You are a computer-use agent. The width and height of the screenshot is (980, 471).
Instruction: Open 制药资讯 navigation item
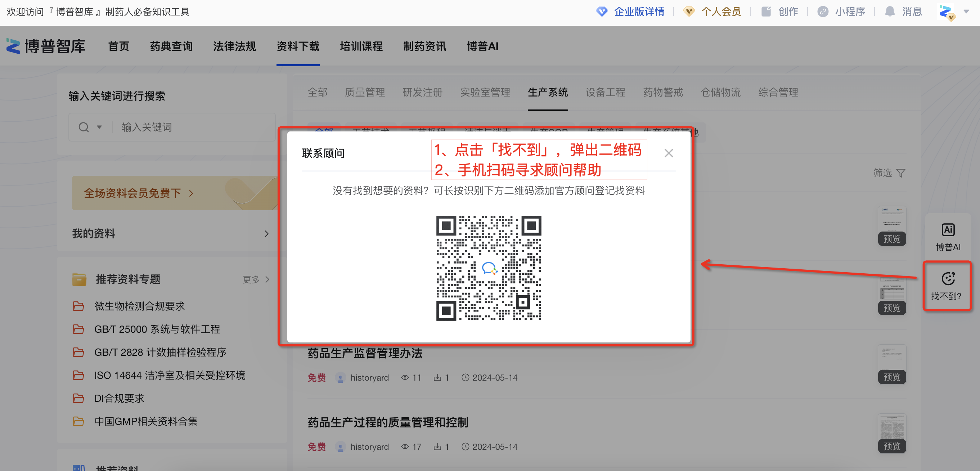point(424,46)
